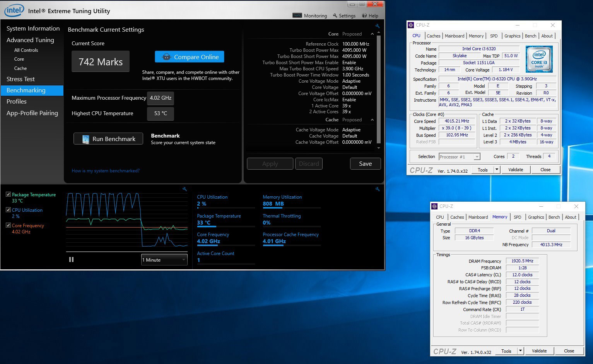The height and width of the screenshot is (364, 593).
Task: Click the Intel Core i3 logo in CPU-Z
Action: [x=539, y=59]
